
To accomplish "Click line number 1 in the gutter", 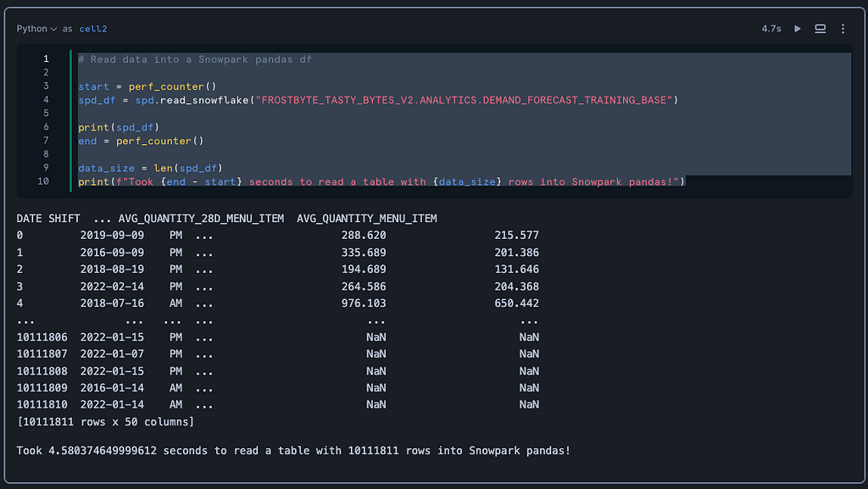I will [x=46, y=58].
